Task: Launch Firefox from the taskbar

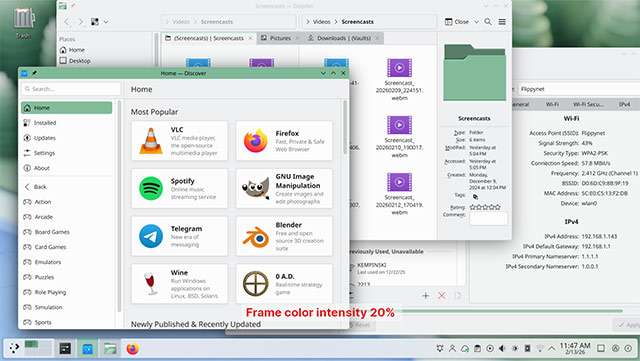Action: 132,348
